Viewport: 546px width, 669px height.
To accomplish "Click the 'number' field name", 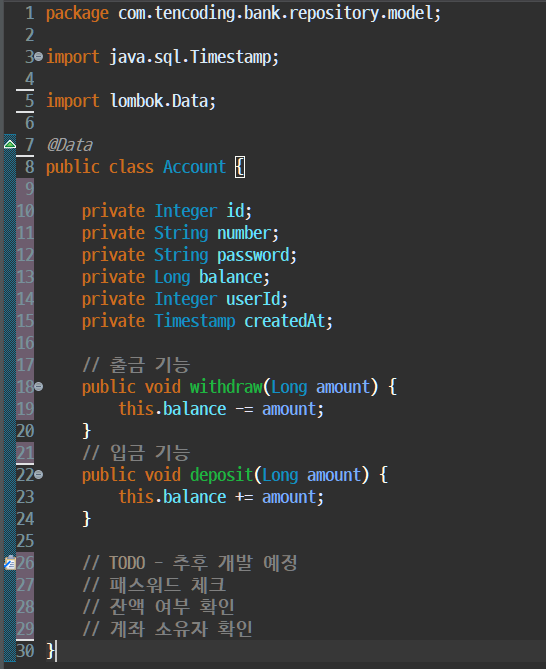I will tap(244, 233).
